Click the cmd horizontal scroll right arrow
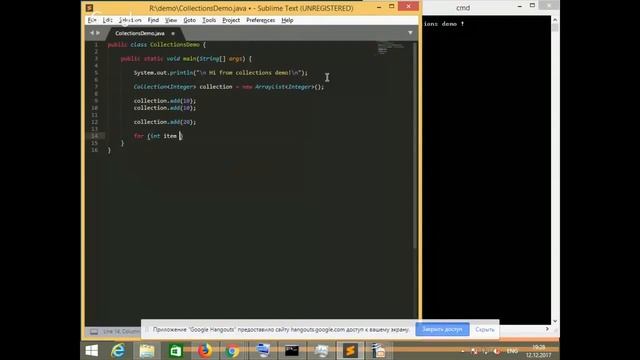Image resolution: width=640 pixels, height=360 pixels. click(547, 329)
